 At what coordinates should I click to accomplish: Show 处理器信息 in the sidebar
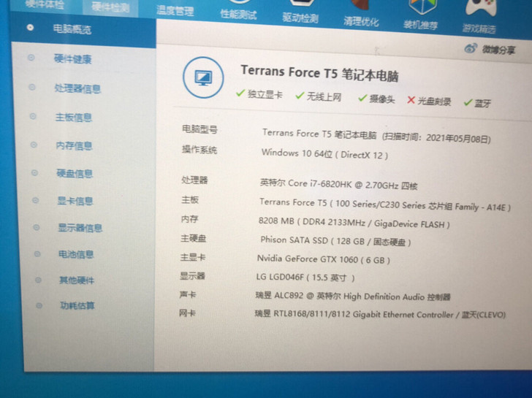[x=77, y=88]
